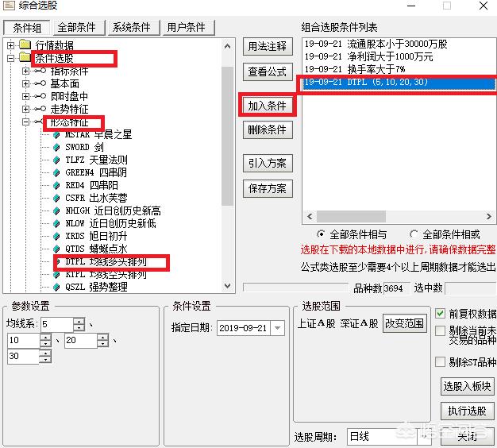Enable the 剔除ST品种 checkbox

441,362
